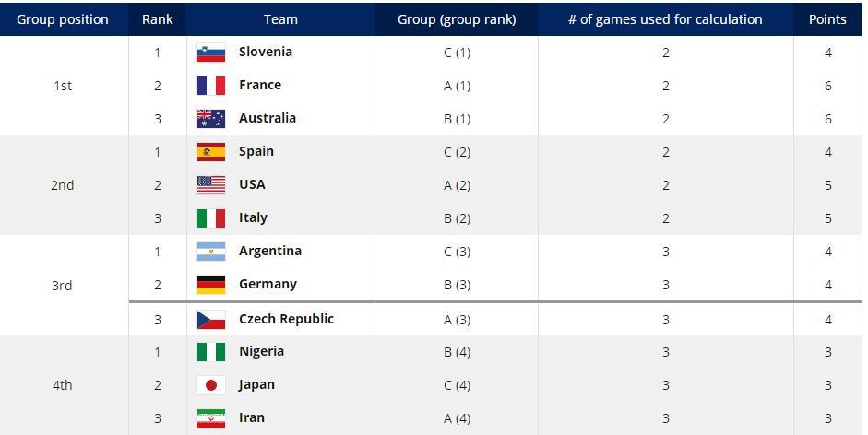
Task: Click the France flag icon
Action: point(211,86)
